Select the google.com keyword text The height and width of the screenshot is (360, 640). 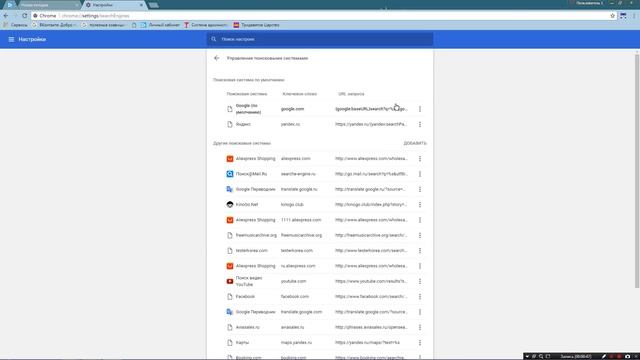(x=292, y=109)
